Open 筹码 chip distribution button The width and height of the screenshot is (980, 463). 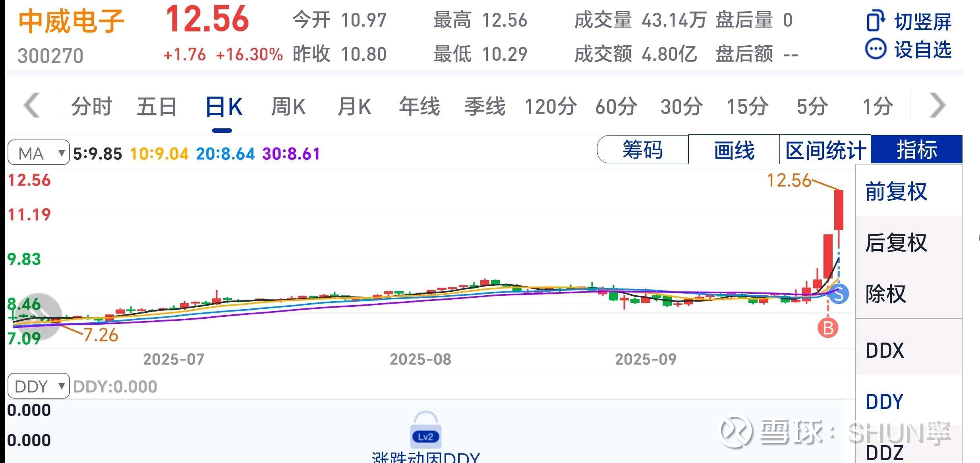[x=642, y=150]
